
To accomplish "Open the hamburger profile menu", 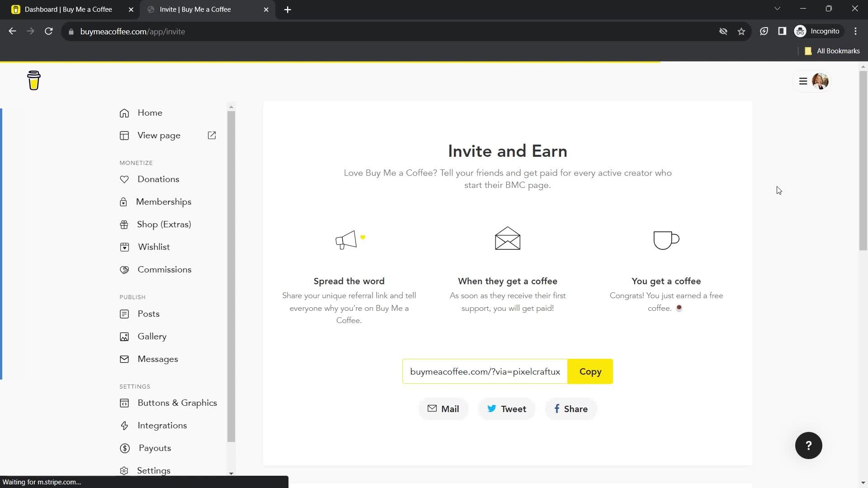I will click(803, 81).
